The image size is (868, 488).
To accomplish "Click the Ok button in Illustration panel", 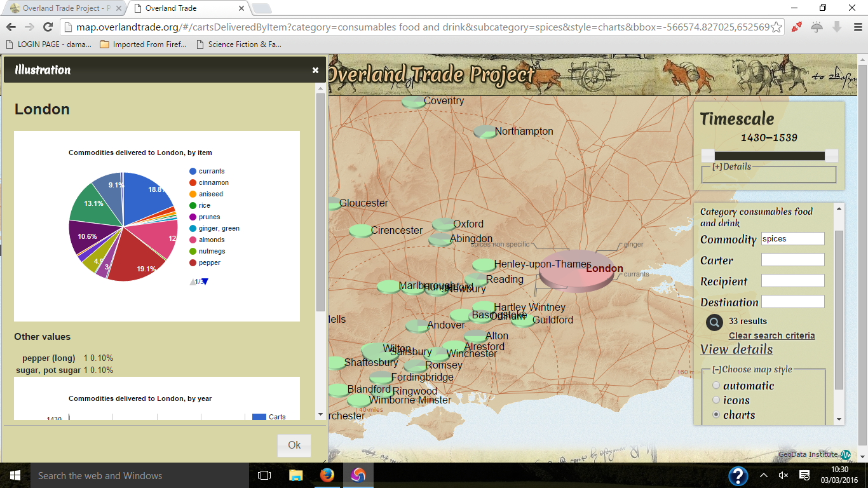I will (294, 445).
